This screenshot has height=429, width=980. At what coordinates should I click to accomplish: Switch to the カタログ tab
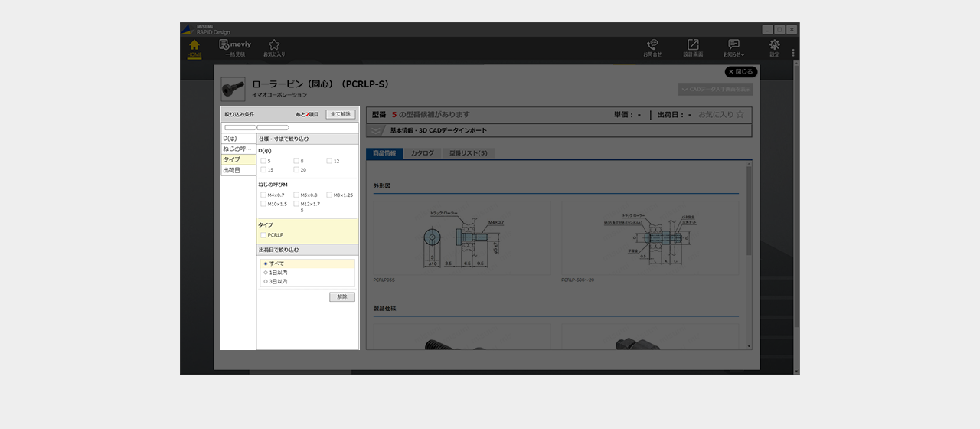(422, 153)
